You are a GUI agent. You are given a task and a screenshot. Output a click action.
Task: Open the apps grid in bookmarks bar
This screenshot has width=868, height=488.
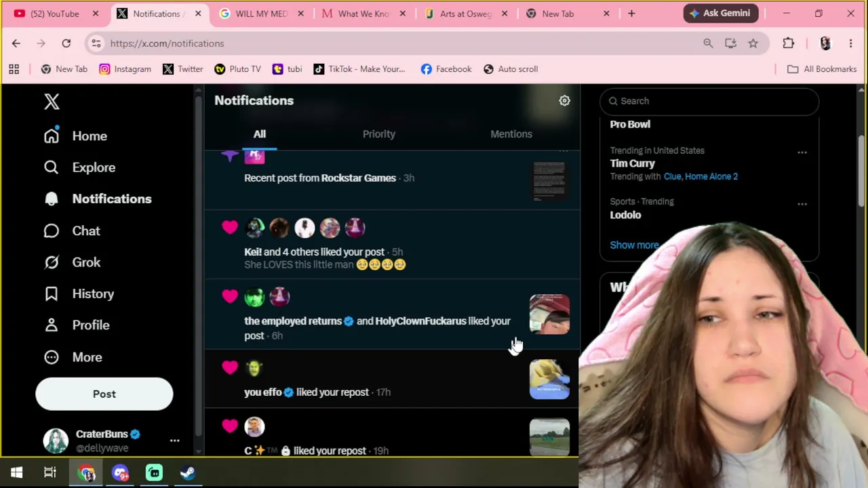14,69
